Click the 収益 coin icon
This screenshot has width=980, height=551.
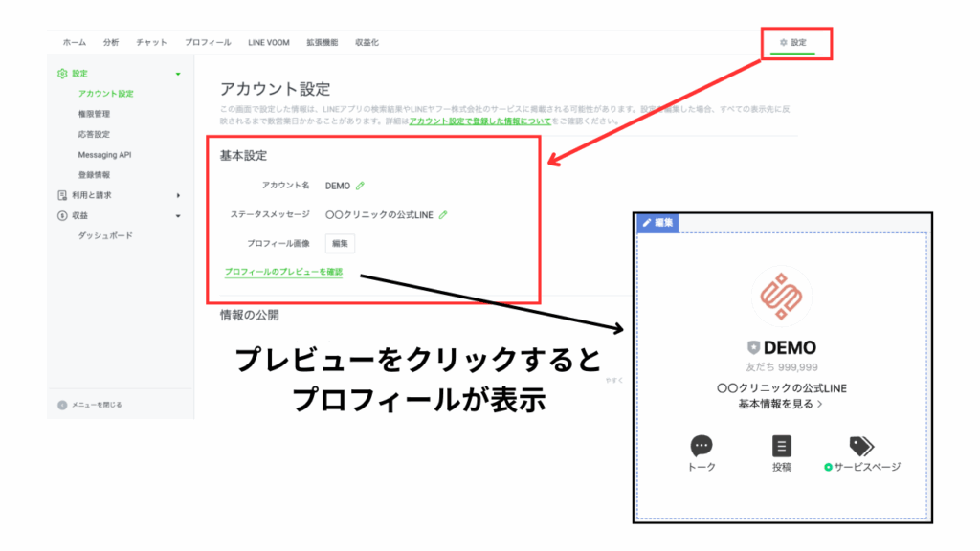pyautogui.click(x=62, y=215)
